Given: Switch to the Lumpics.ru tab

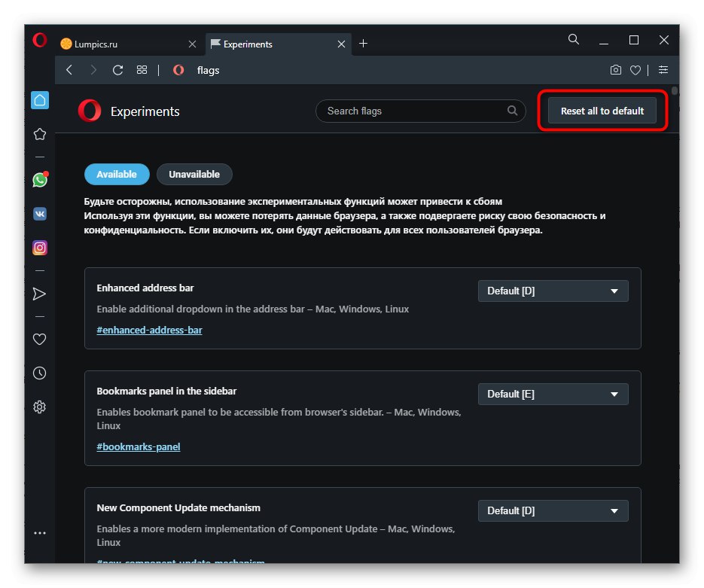Looking at the screenshot, I should pos(130,44).
